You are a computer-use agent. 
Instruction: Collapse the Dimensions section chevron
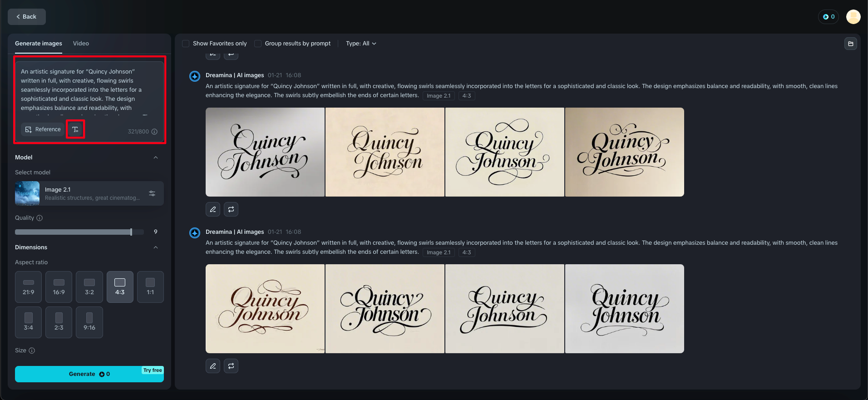point(156,247)
